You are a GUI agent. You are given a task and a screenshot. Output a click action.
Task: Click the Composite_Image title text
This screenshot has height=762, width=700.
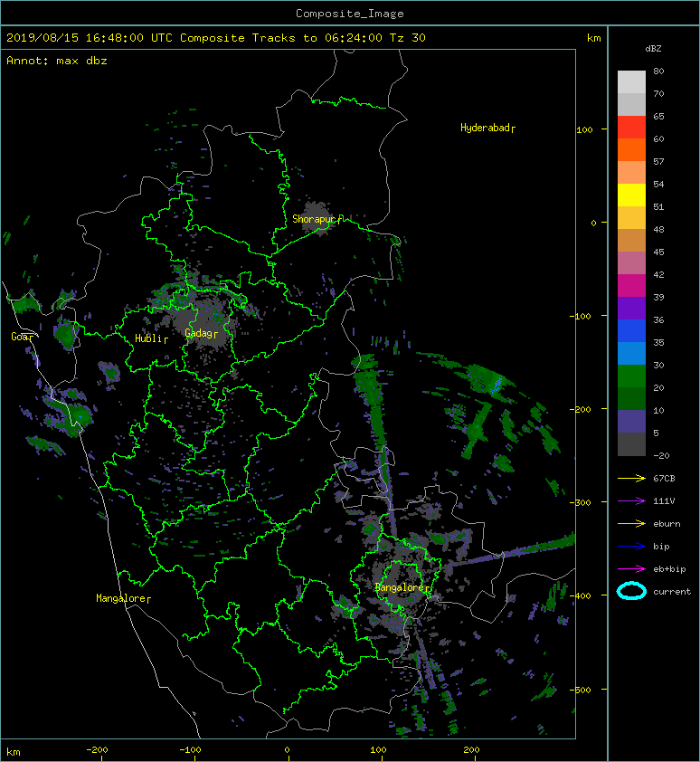click(x=350, y=13)
